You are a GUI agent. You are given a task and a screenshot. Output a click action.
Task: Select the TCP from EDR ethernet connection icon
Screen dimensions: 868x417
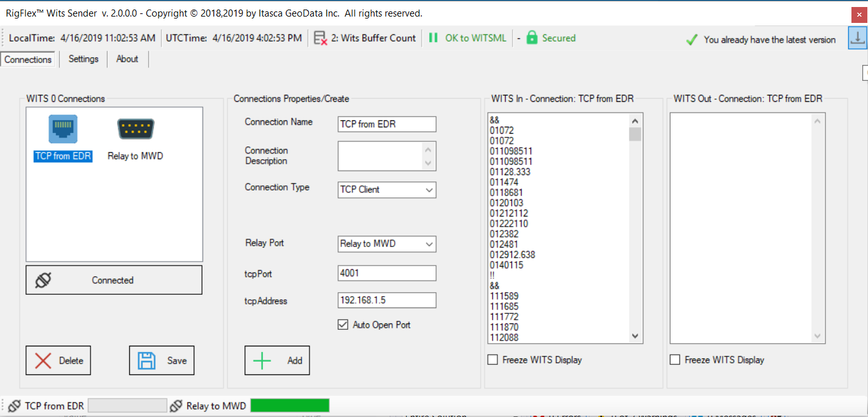[63, 130]
